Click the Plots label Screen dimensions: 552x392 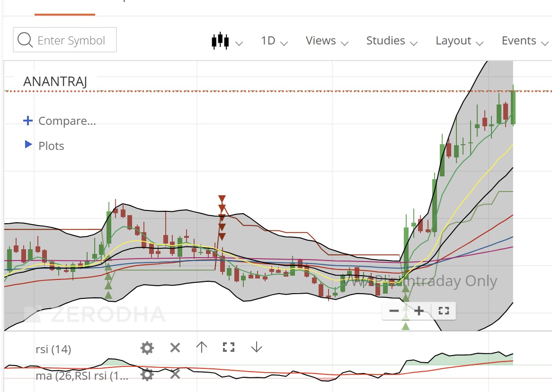pos(52,146)
